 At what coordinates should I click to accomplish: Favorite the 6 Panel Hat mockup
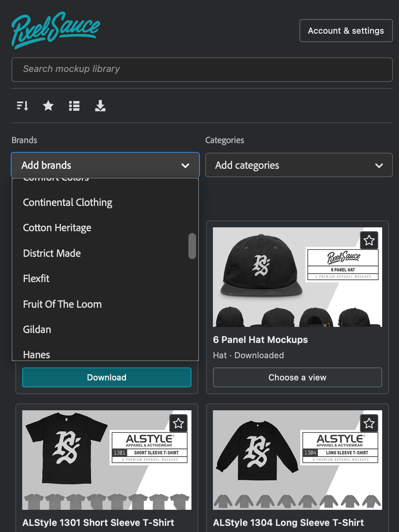pos(369,240)
